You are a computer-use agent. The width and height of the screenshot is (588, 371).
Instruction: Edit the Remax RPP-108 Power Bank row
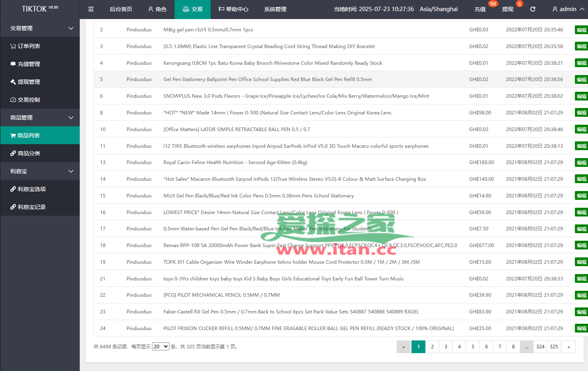(581, 245)
